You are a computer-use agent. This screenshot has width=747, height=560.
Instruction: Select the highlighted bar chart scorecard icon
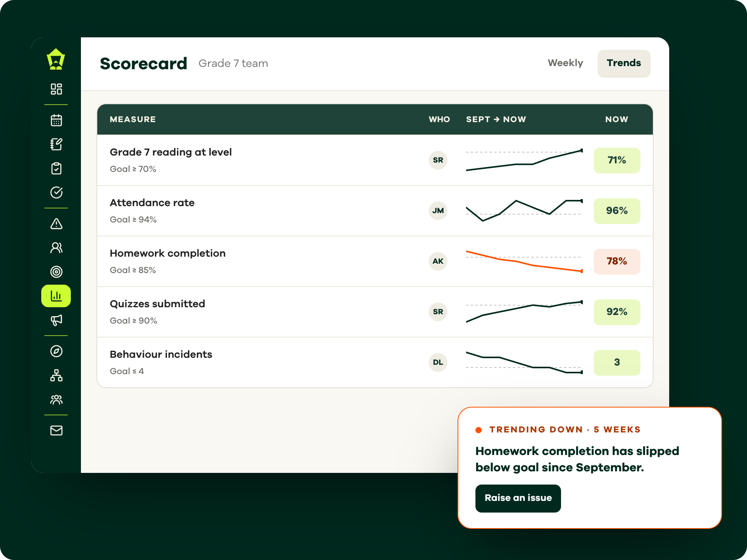tap(56, 296)
